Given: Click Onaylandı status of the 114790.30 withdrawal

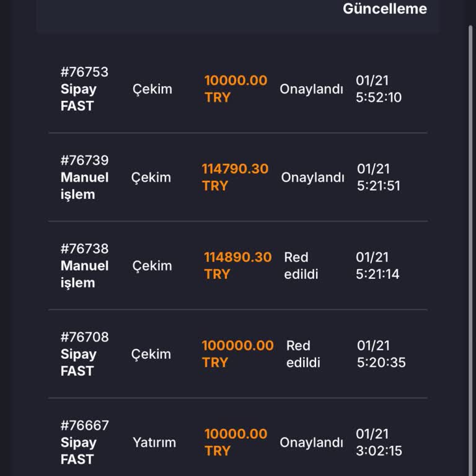Looking at the screenshot, I should [312, 177].
